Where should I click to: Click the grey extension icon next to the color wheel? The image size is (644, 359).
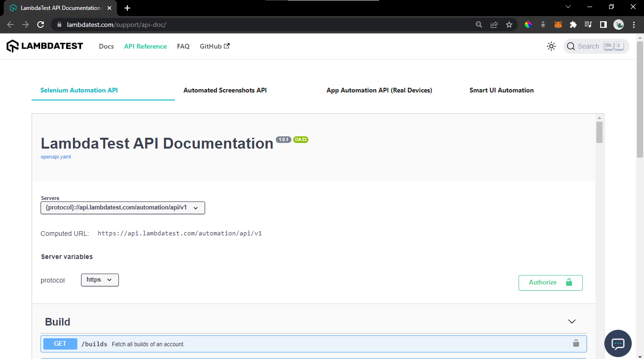[543, 25]
